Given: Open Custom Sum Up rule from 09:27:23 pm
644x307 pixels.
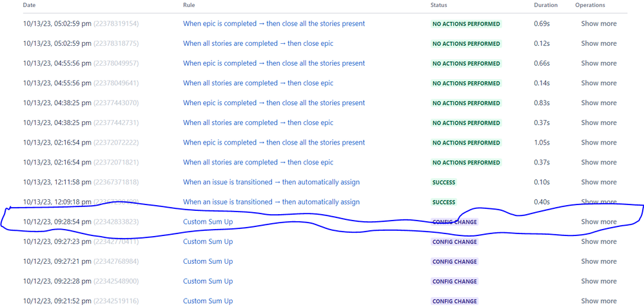Looking at the screenshot, I should 208,242.
